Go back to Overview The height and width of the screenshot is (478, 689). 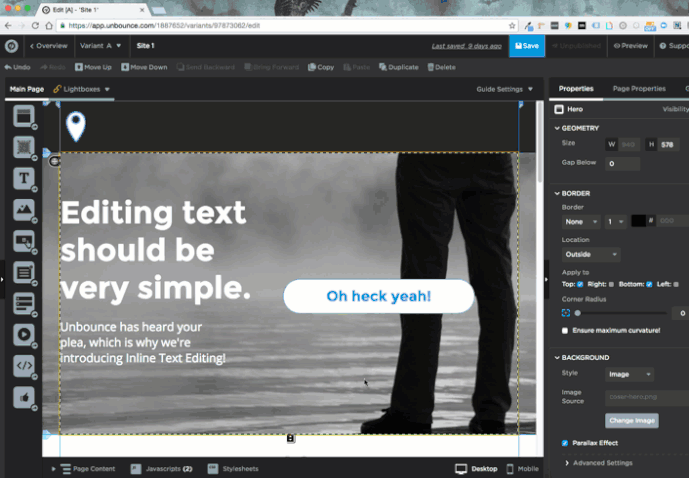[49, 46]
